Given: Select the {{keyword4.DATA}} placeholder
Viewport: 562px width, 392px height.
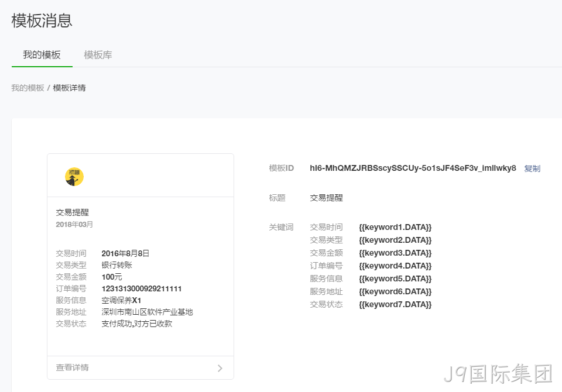Looking at the screenshot, I should tap(395, 266).
